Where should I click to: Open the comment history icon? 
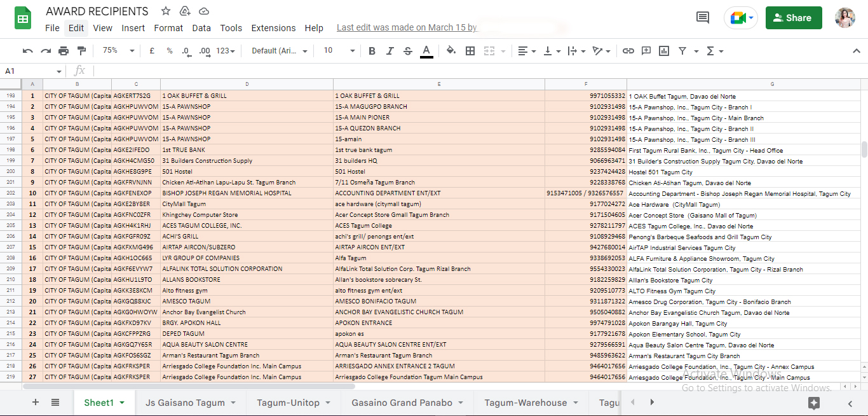tap(703, 18)
